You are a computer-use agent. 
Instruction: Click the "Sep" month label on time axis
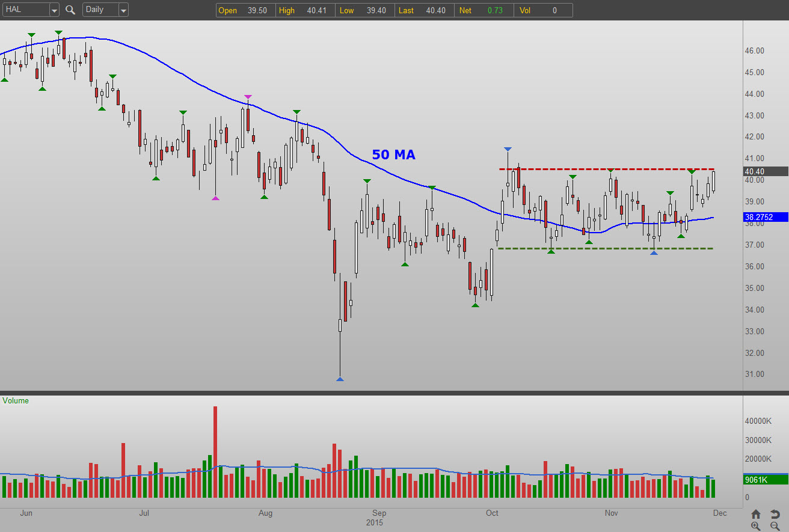coord(379,513)
